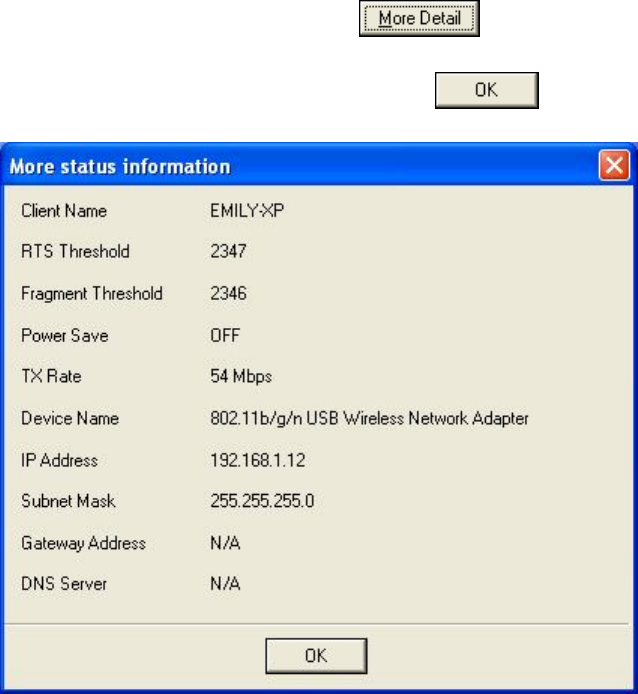Screen dimensions: 638x694
Task: Click the More Detail button
Action: click(x=420, y=20)
